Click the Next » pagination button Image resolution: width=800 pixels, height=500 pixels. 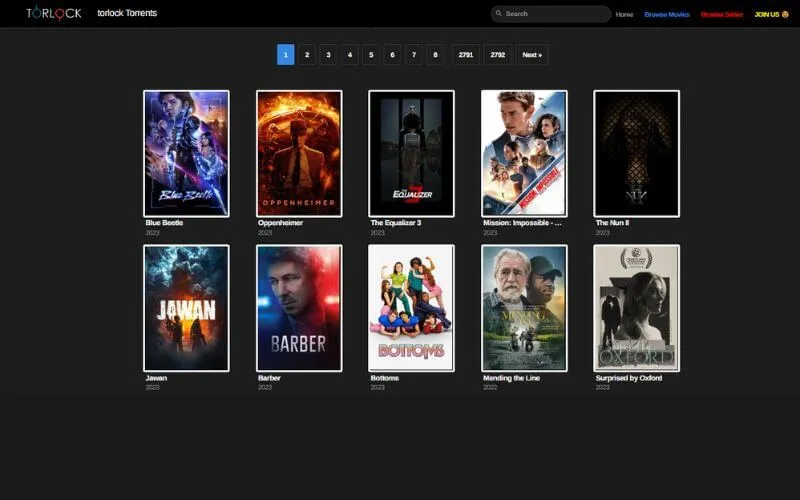pos(532,55)
